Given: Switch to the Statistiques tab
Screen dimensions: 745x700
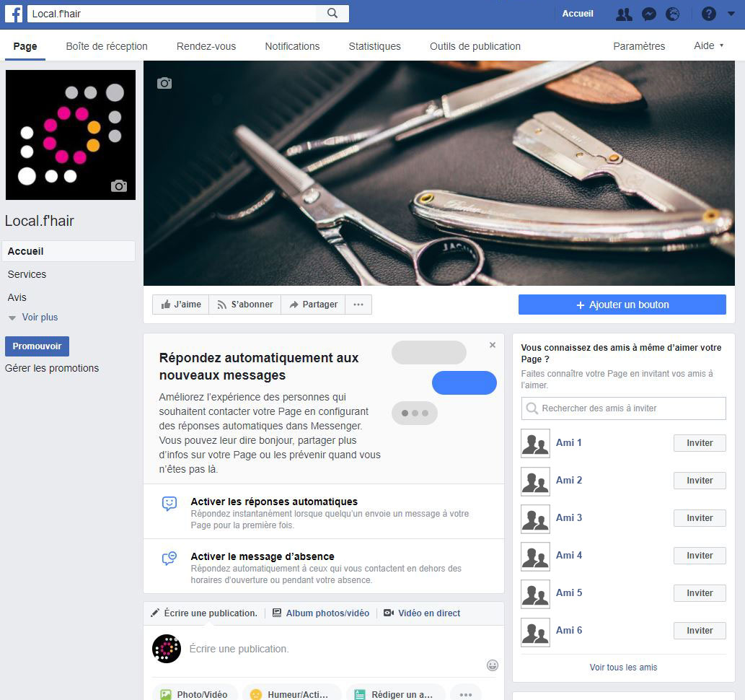Looking at the screenshot, I should point(374,46).
